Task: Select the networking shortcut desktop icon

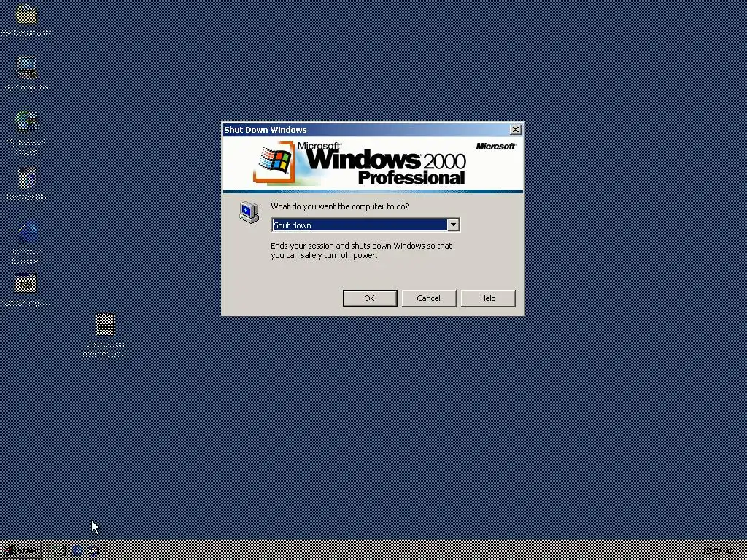Action: (x=26, y=289)
